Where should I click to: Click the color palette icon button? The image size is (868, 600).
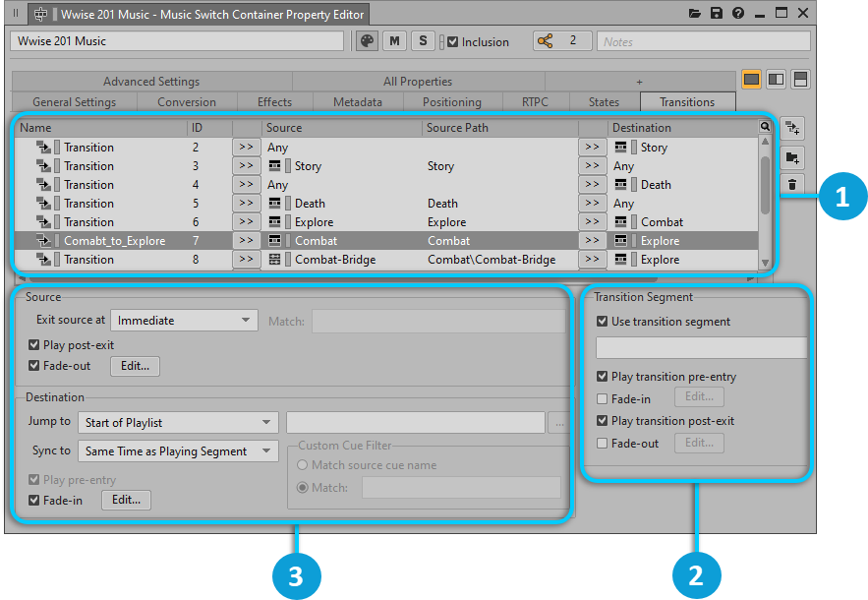pos(367,41)
